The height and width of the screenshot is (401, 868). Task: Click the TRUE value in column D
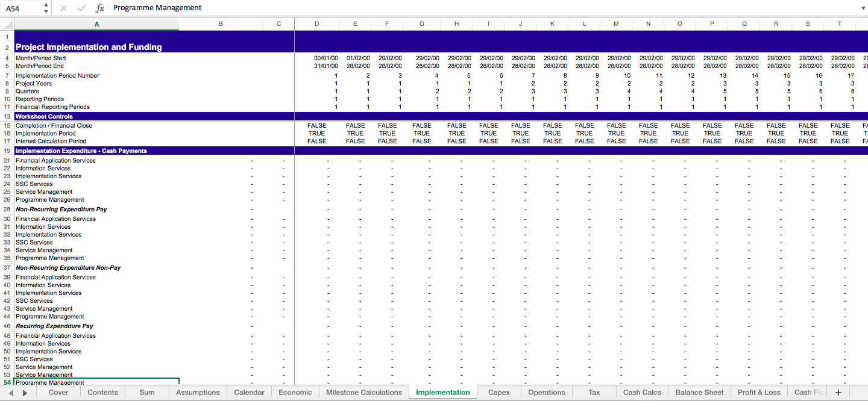tap(317, 134)
